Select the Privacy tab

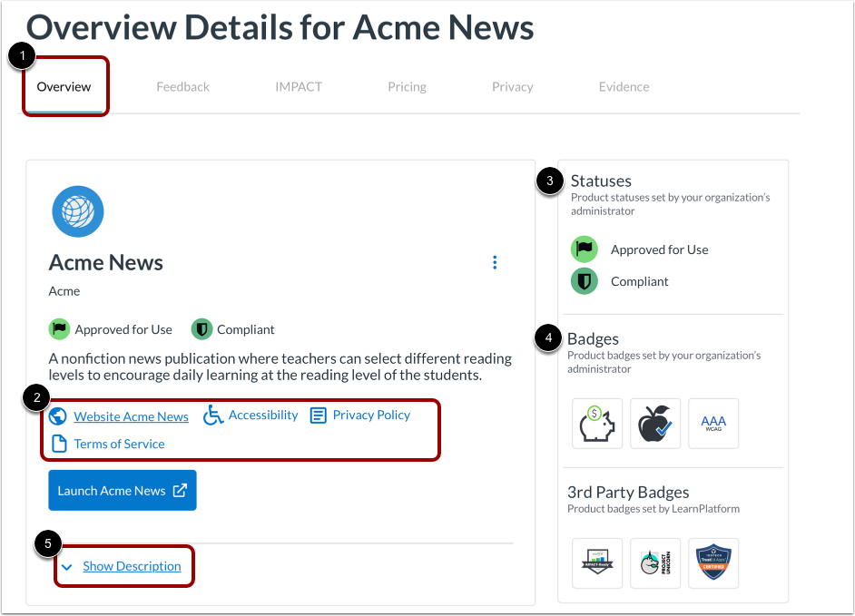512,87
